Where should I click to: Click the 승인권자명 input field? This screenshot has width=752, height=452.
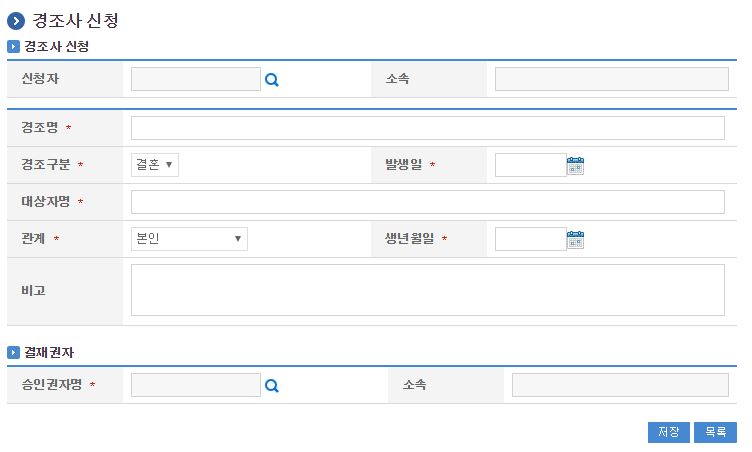tap(195, 386)
